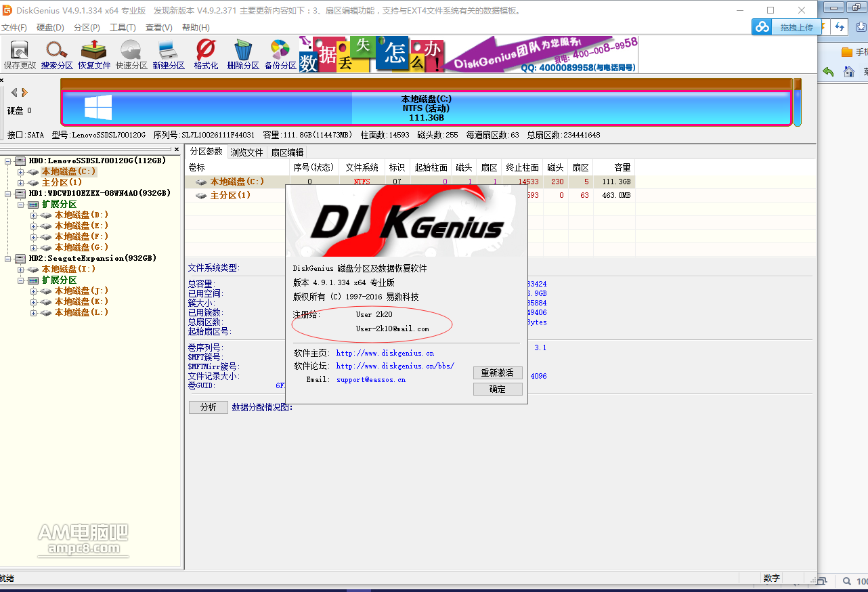Open the 工具(T) menu
The width and height of the screenshot is (868, 592).
coord(123,28)
